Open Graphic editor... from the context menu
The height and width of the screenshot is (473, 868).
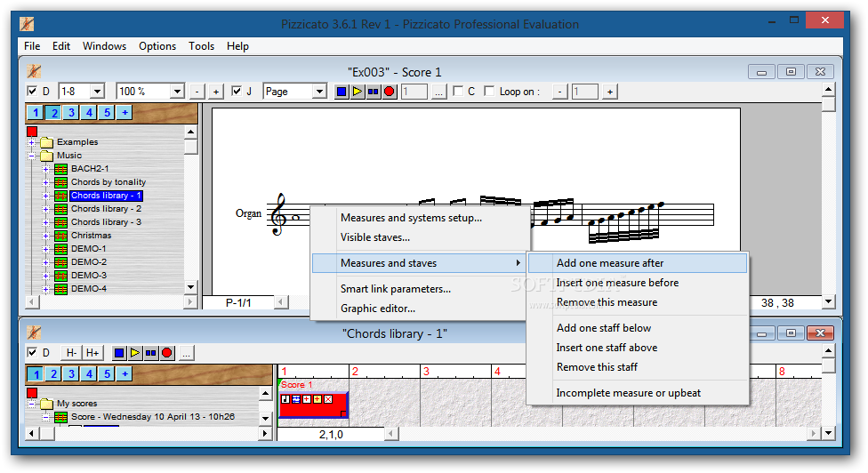[x=420, y=309]
